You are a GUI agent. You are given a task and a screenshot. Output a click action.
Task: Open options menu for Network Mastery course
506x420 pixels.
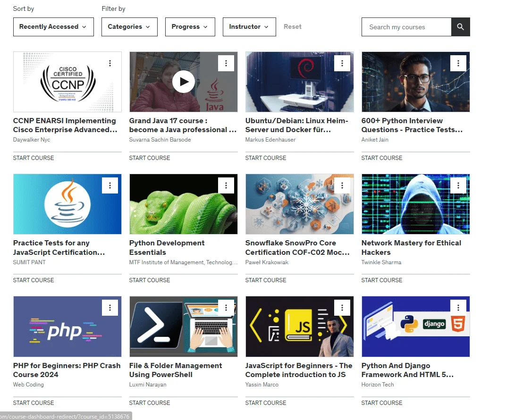458,185
